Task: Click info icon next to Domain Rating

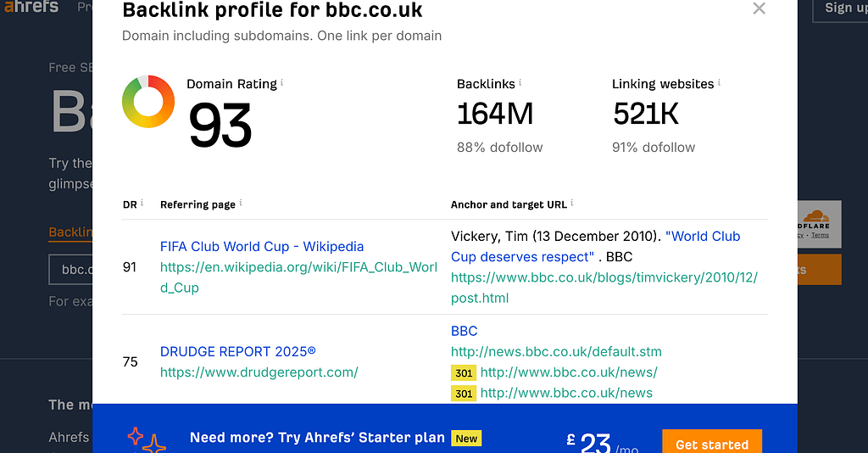Action: [x=282, y=83]
